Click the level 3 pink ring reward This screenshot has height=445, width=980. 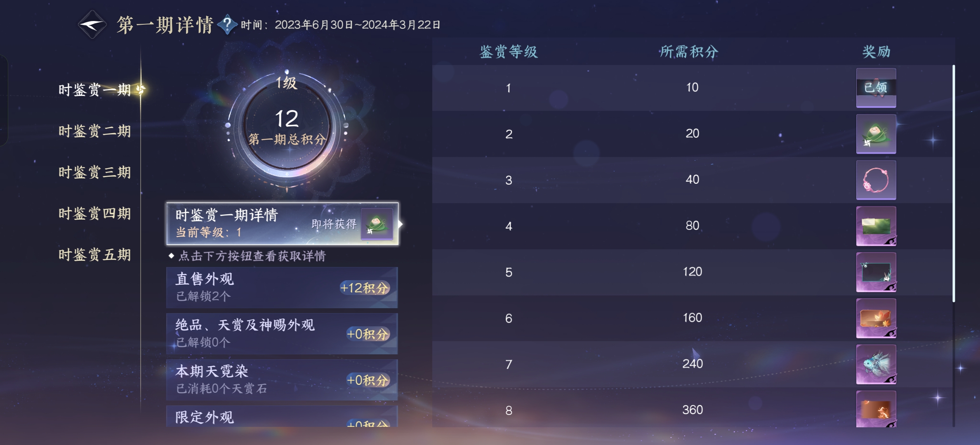pyautogui.click(x=876, y=180)
